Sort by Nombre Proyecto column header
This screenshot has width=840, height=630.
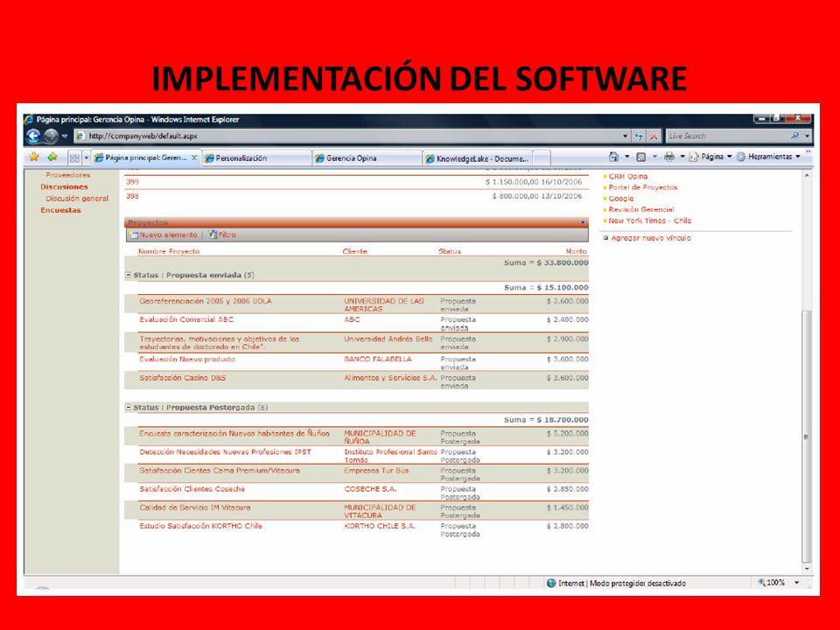[x=169, y=251]
